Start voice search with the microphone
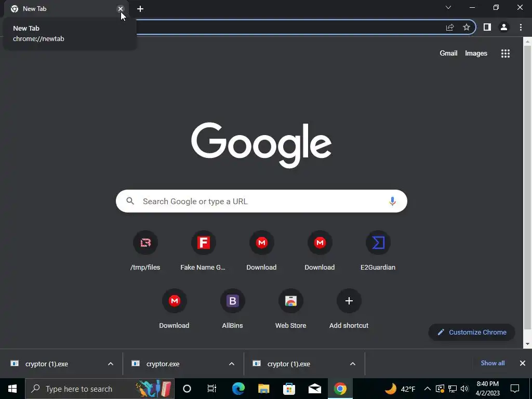Image resolution: width=532 pixels, height=399 pixels. 392,201
